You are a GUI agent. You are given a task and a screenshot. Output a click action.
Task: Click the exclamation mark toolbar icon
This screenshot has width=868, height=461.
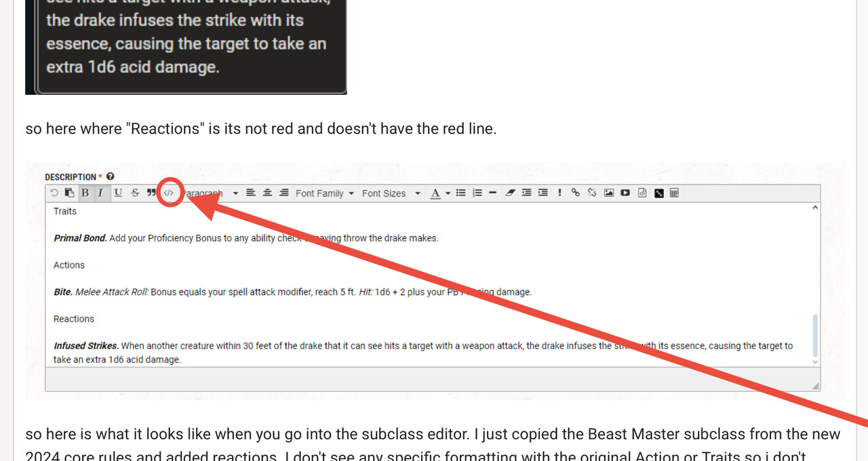point(559,193)
